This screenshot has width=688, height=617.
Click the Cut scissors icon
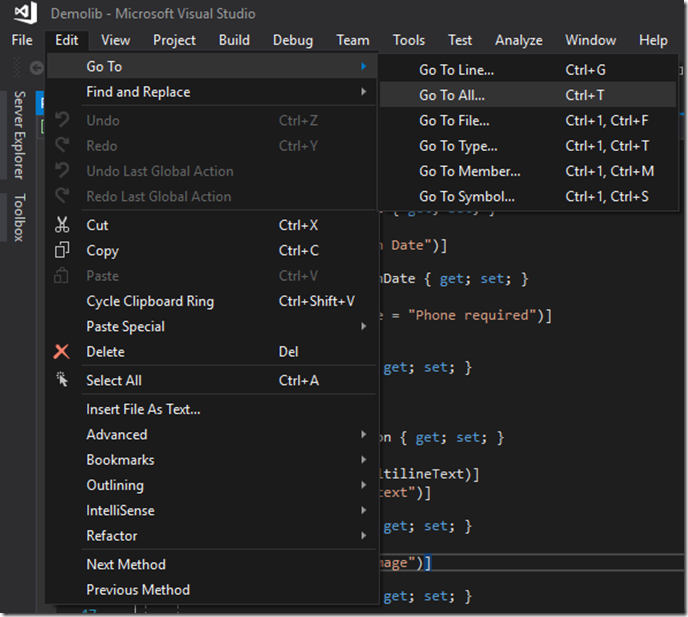pyautogui.click(x=62, y=225)
